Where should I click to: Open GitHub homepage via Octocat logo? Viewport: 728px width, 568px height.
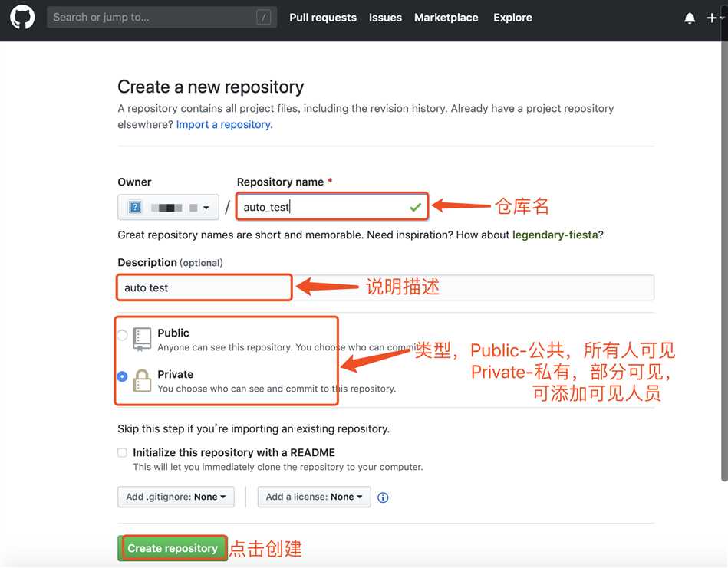[22, 17]
